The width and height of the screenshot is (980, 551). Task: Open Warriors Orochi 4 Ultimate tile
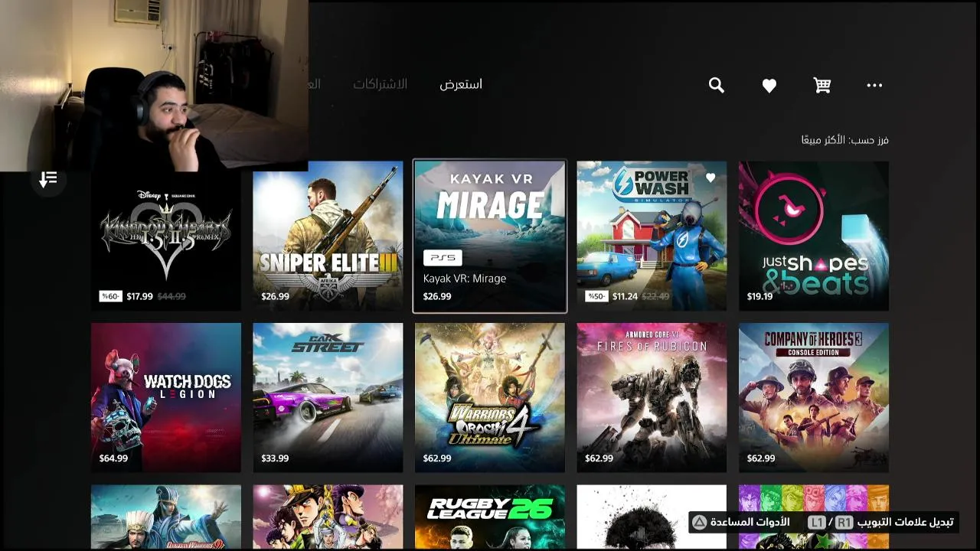pyautogui.click(x=490, y=397)
